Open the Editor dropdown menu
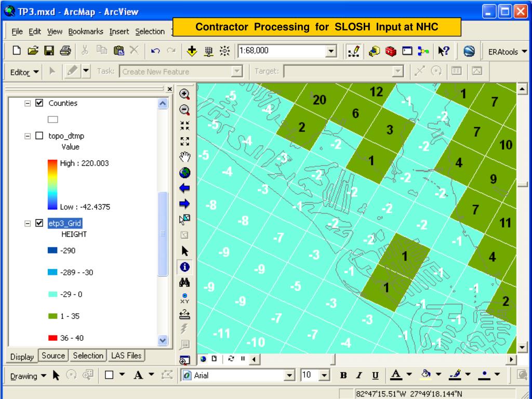 click(x=24, y=72)
